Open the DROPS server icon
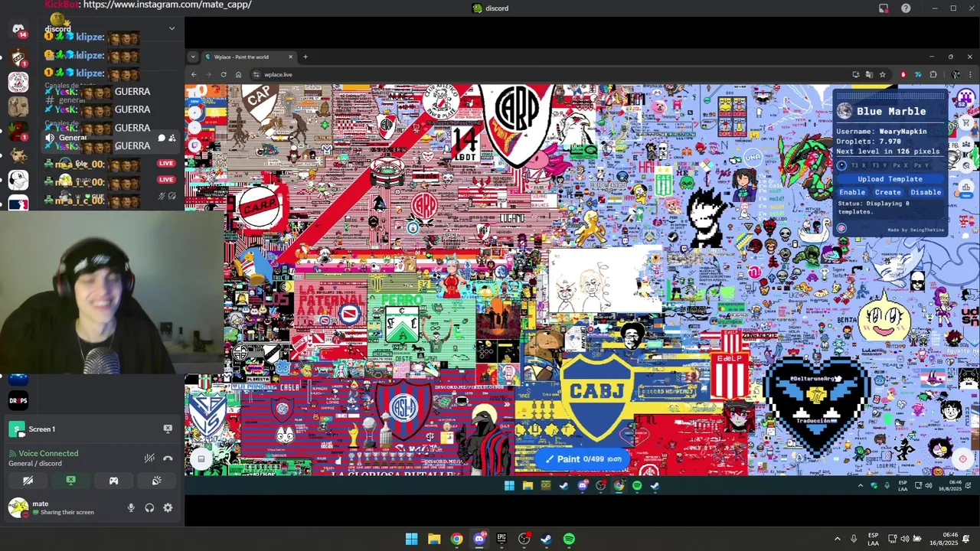This screenshot has height=551, width=980. [18, 400]
